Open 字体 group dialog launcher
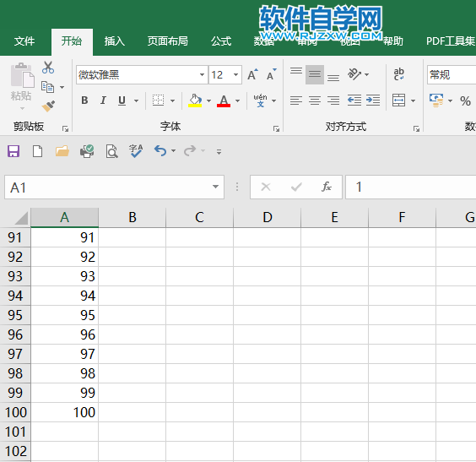476x462 pixels. coord(276,128)
